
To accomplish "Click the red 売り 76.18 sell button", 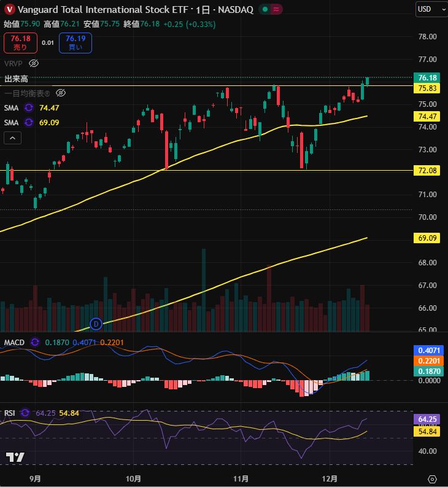I will [x=20, y=42].
